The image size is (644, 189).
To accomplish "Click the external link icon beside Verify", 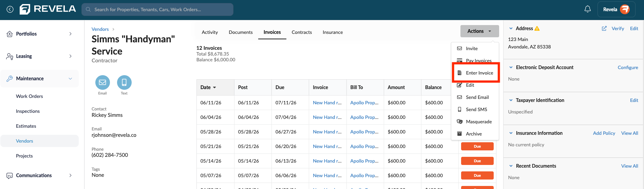I will (x=604, y=28).
